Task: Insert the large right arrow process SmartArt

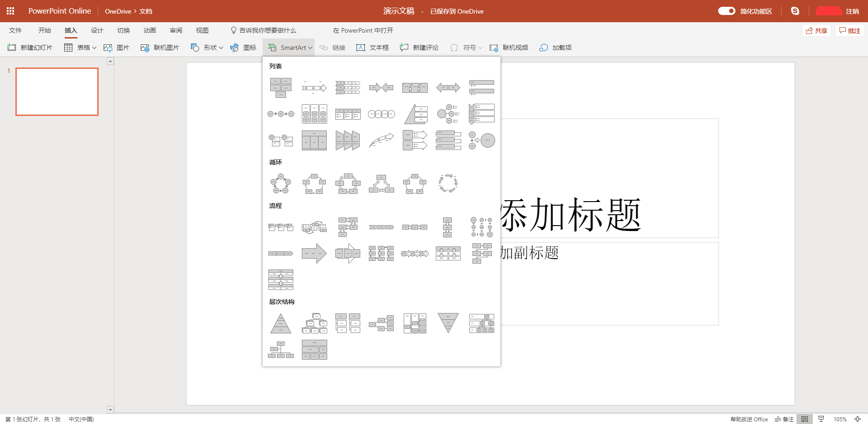Action: [x=314, y=254]
